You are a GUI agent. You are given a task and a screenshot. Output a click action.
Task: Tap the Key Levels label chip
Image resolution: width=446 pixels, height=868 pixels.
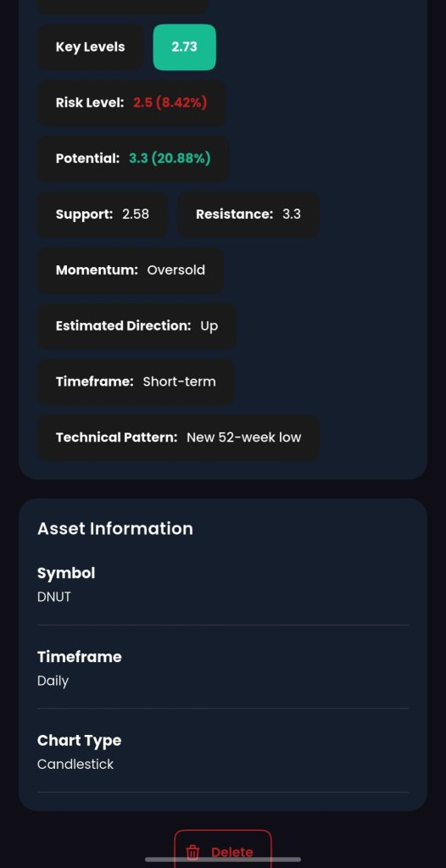tap(91, 47)
